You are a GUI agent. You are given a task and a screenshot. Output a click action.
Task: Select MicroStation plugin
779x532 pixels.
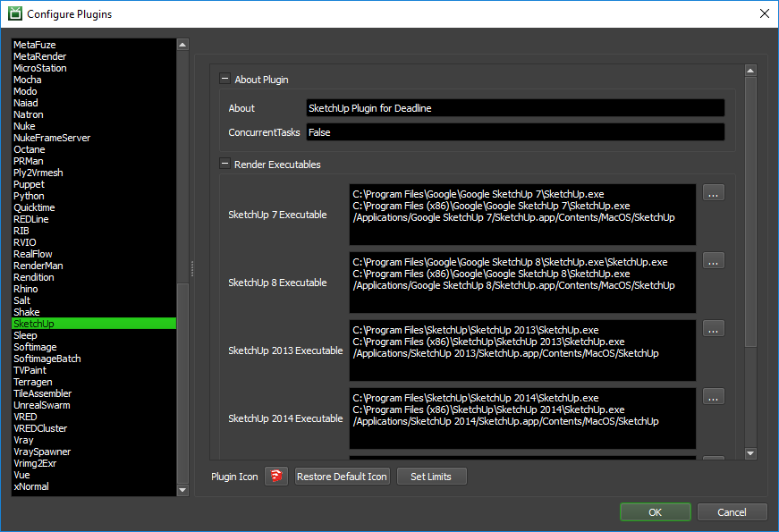point(94,68)
